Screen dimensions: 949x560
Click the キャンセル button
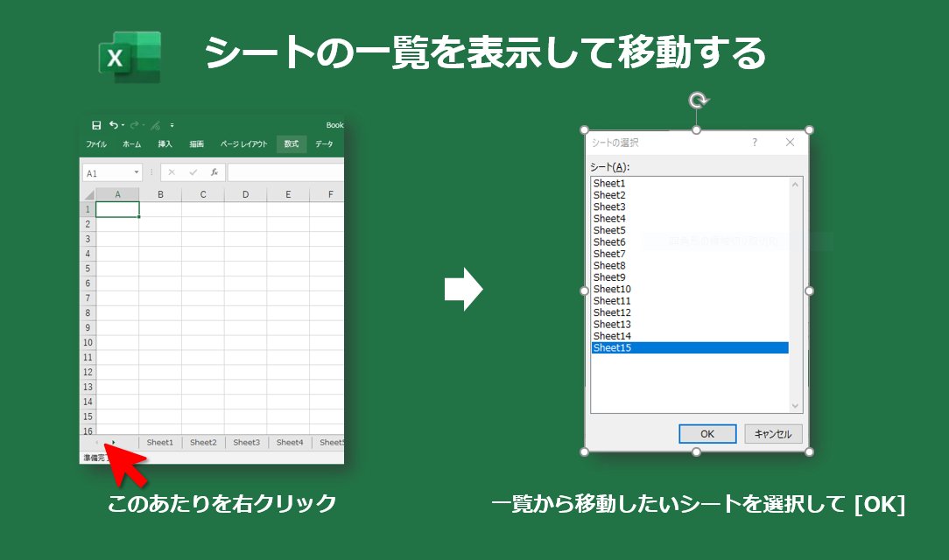[x=773, y=434]
